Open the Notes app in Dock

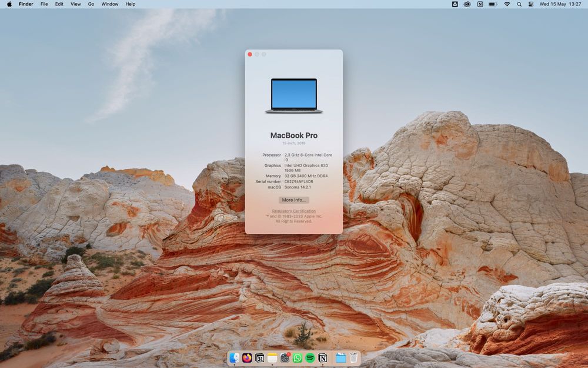(x=272, y=358)
